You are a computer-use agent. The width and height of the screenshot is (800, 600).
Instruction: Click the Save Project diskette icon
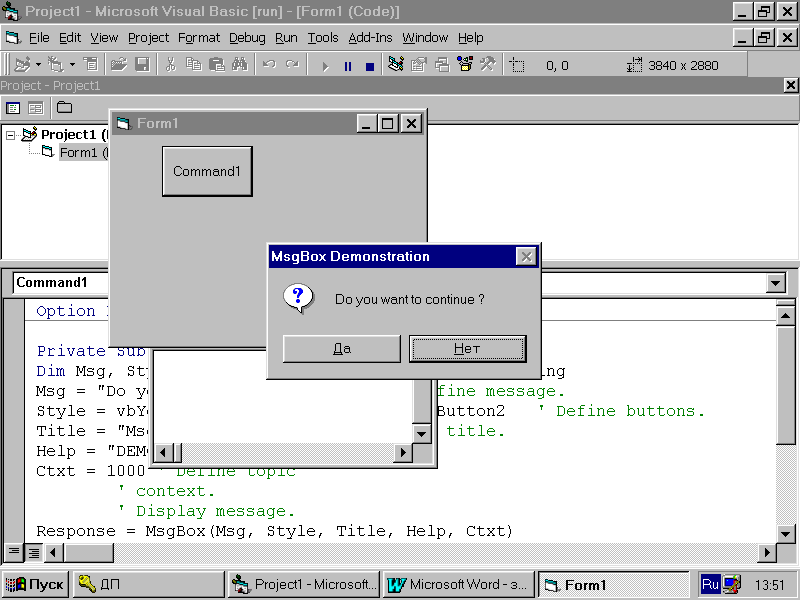pos(142,65)
